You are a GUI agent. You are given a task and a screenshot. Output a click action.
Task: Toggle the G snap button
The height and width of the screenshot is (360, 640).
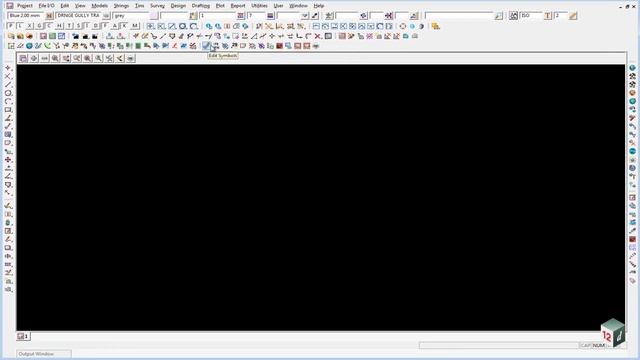click(x=39, y=26)
